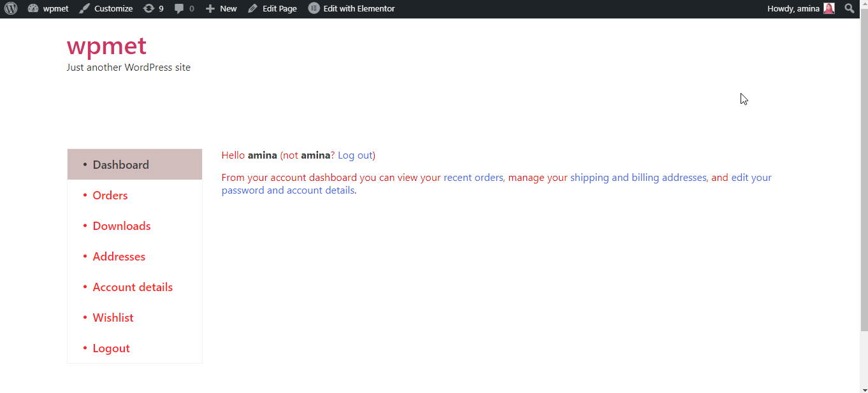The image size is (868, 393).
Task: Follow the recent orders link
Action: pos(474,178)
